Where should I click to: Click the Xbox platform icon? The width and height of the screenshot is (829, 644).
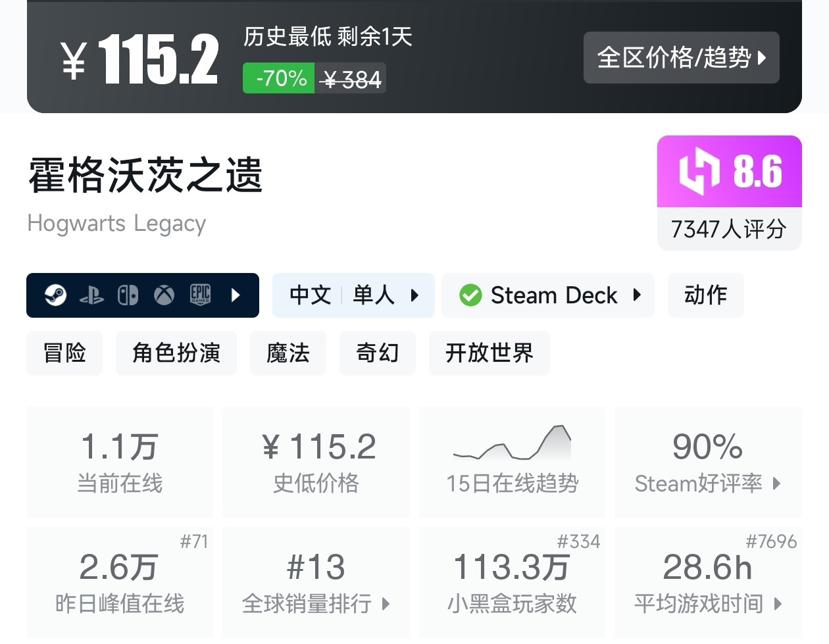pos(164,295)
